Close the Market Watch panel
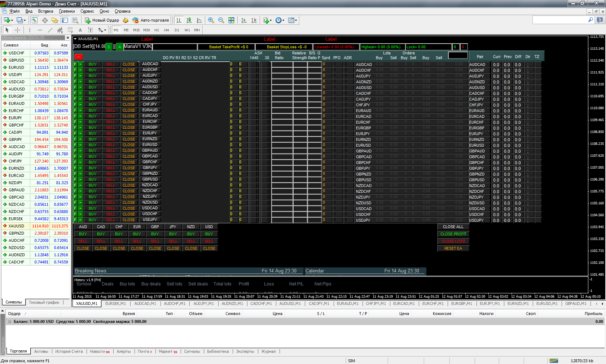Screen dimensions: 606x364 click(67, 37)
